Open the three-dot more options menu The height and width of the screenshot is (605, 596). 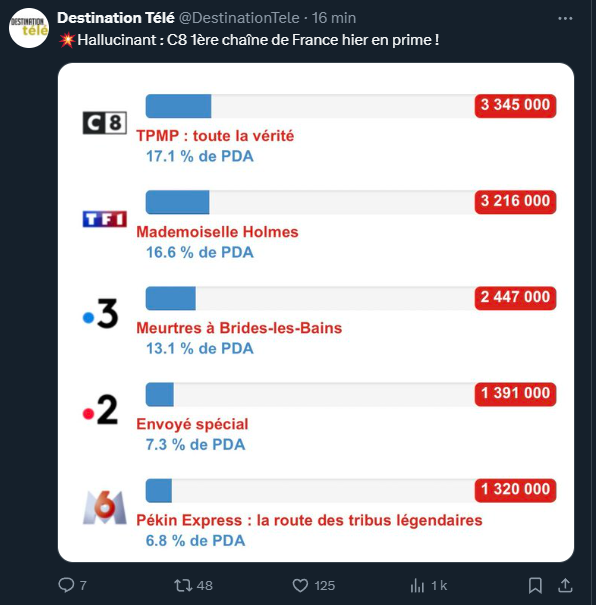tap(565, 18)
